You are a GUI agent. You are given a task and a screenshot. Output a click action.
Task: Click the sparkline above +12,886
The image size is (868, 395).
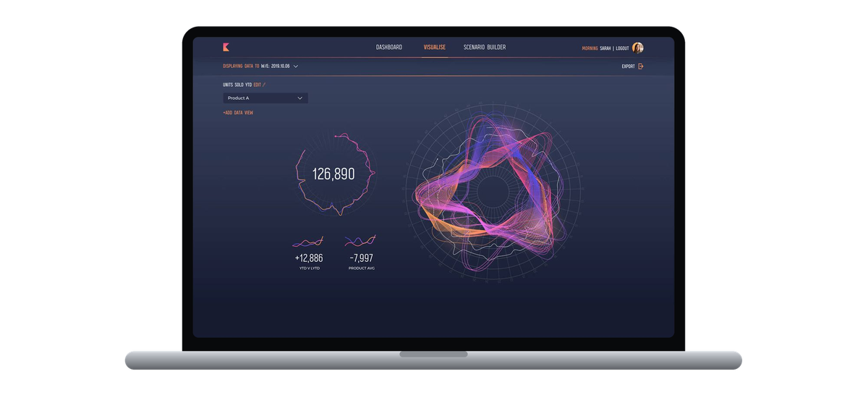click(x=307, y=242)
